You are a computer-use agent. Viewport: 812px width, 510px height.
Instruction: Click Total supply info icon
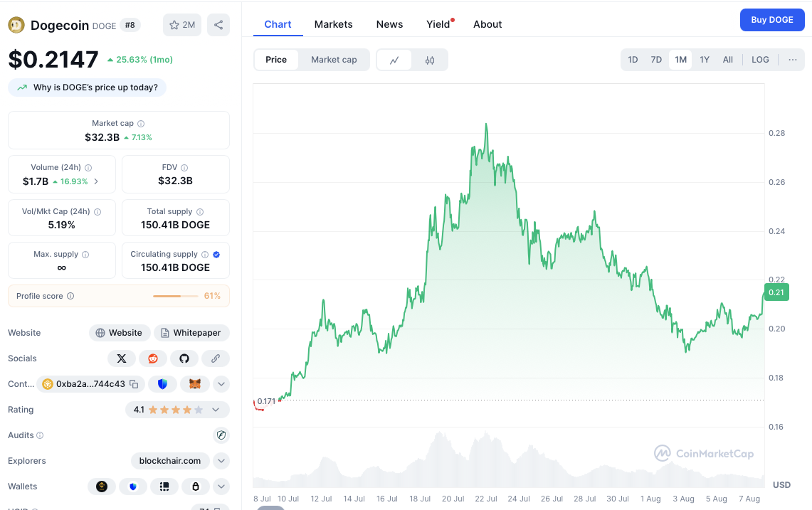pos(200,212)
